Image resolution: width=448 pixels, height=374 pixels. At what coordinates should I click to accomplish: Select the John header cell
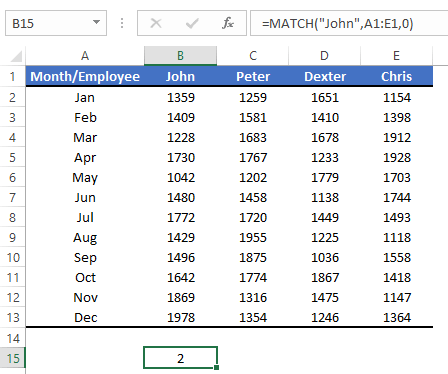[180, 76]
